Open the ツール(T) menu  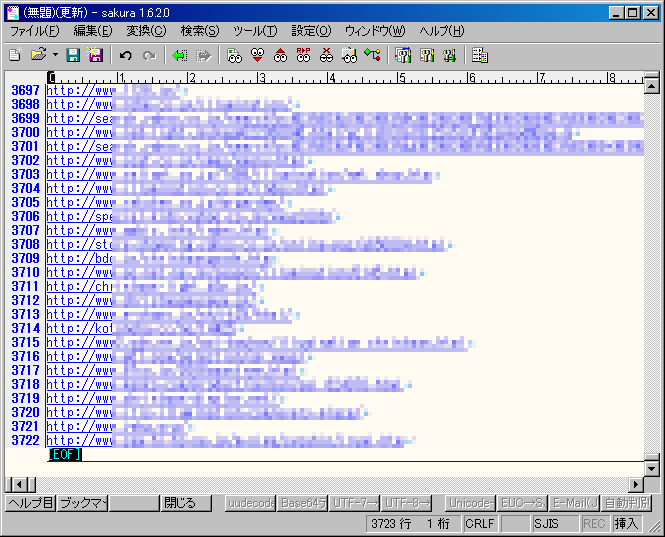[255, 31]
